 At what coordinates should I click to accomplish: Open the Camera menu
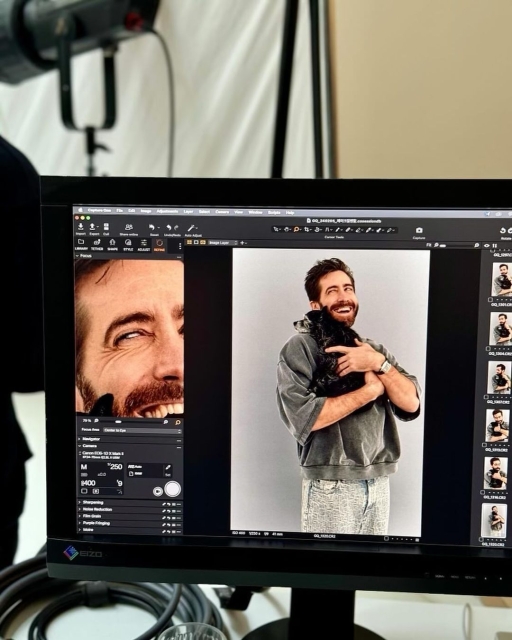pyautogui.click(x=222, y=212)
